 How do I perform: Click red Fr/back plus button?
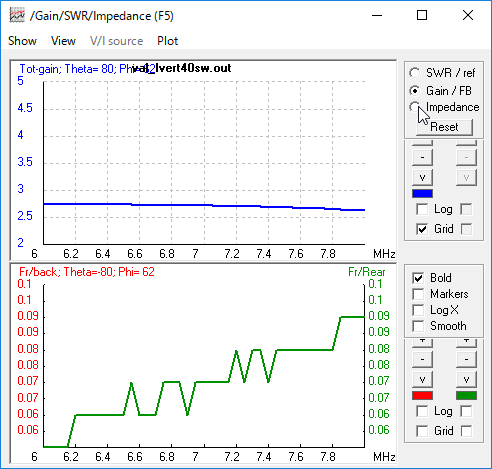pos(422,343)
